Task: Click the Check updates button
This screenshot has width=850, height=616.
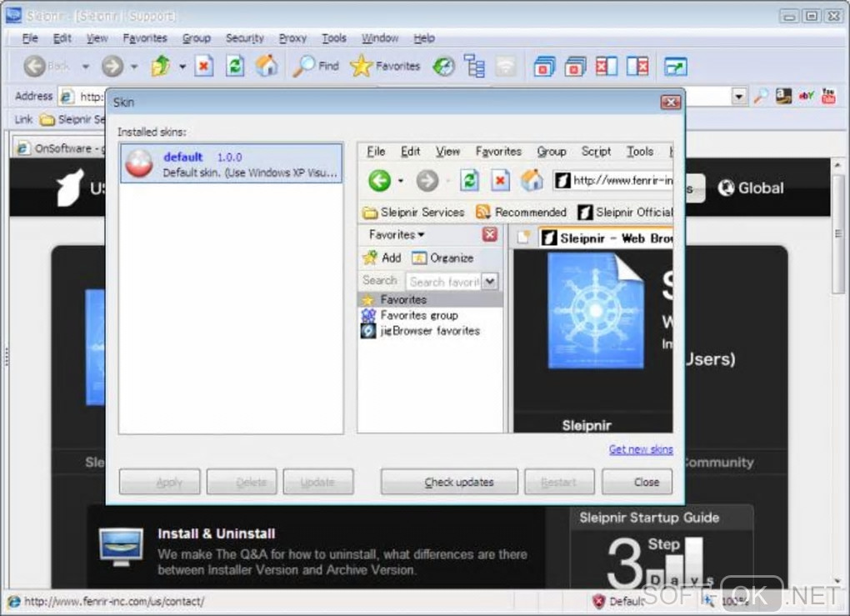Action: pyautogui.click(x=449, y=482)
